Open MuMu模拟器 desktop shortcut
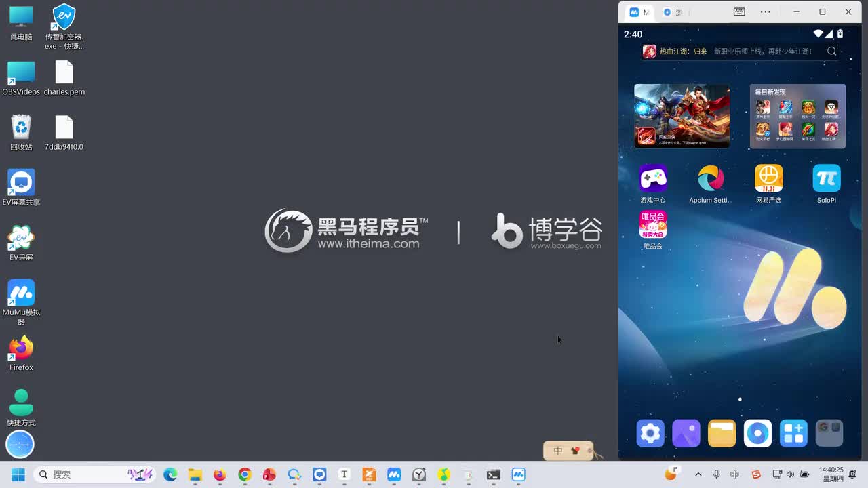The image size is (868, 488). click(21, 302)
